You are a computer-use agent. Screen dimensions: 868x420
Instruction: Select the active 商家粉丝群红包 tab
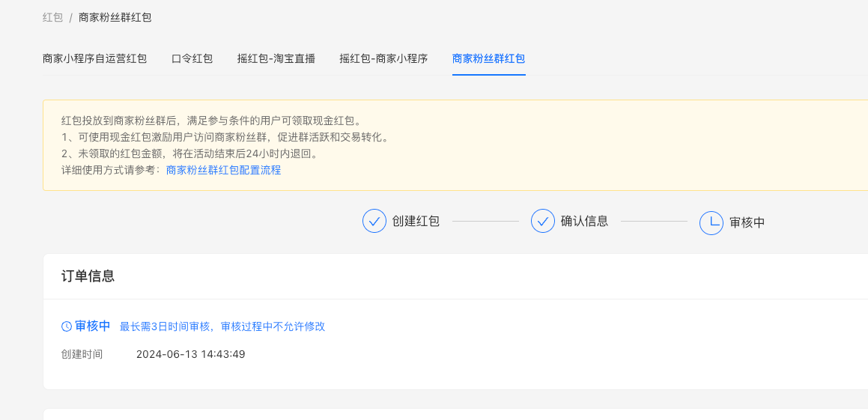coord(489,58)
